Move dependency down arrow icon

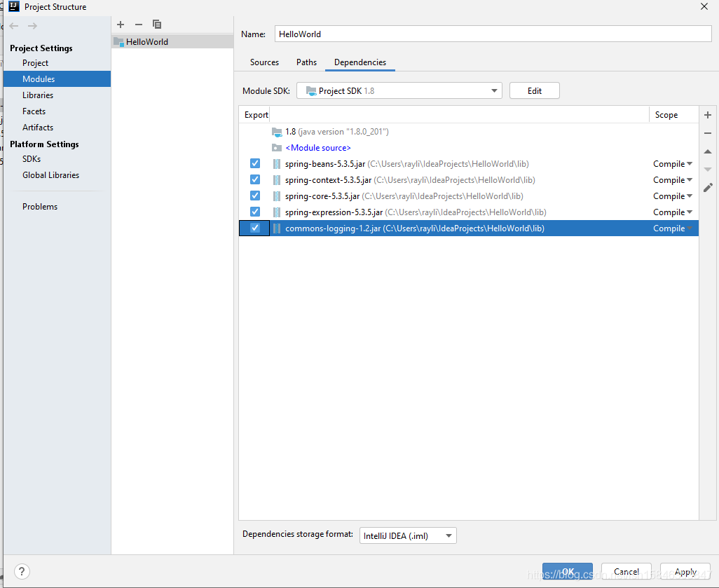click(708, 169)
